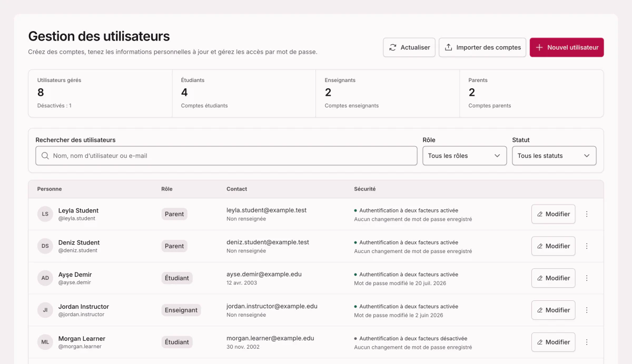
Task: Open the three-dot menu for Leyla Student
Action: pyautogui.click(x=587, y=214)
